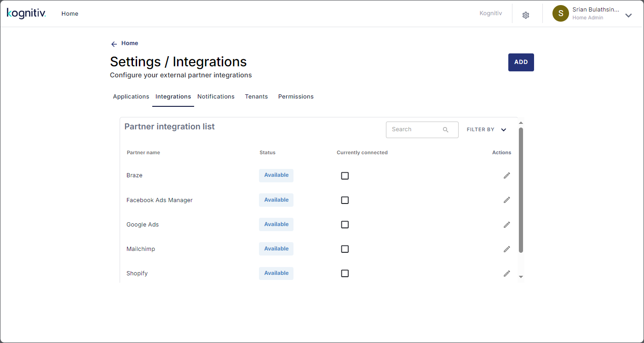The width and height of the screenshot is (644, 343).
Task: Follow the Home back link
Action: tap(130, 43)
